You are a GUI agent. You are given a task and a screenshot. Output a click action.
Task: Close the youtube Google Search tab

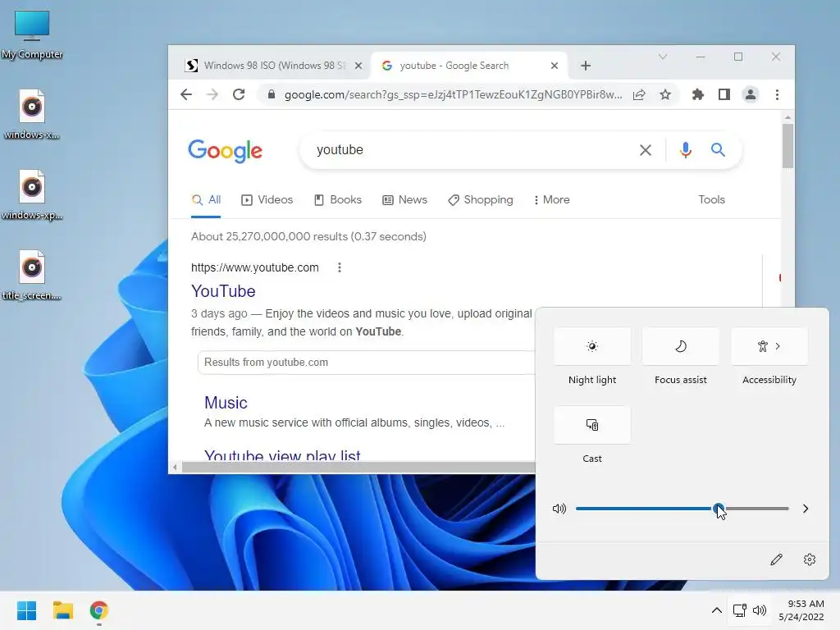555,66
